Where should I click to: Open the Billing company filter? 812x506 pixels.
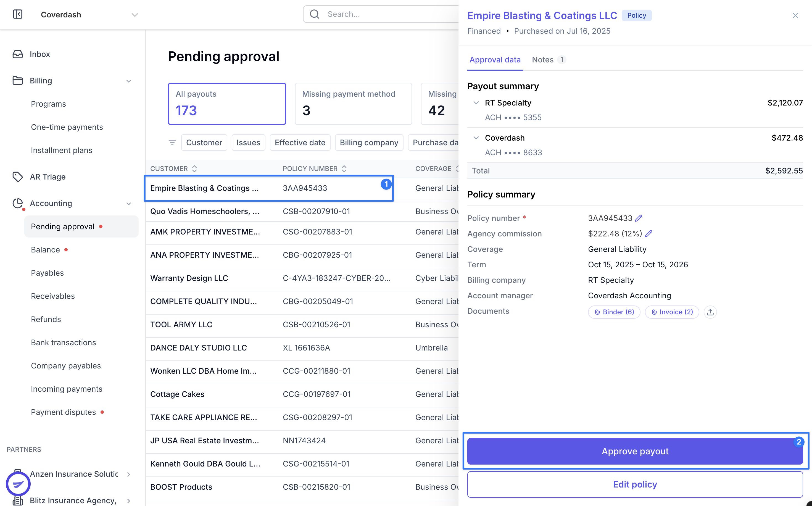click(369, 143)
